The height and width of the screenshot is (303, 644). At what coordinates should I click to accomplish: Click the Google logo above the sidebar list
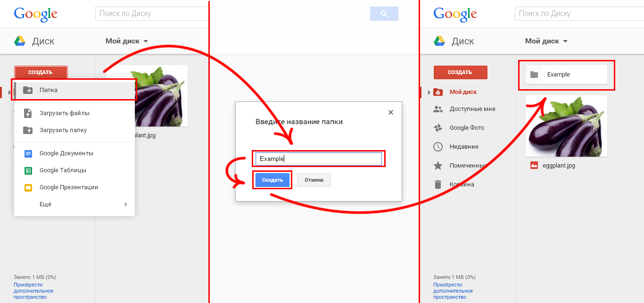point(455,14)
